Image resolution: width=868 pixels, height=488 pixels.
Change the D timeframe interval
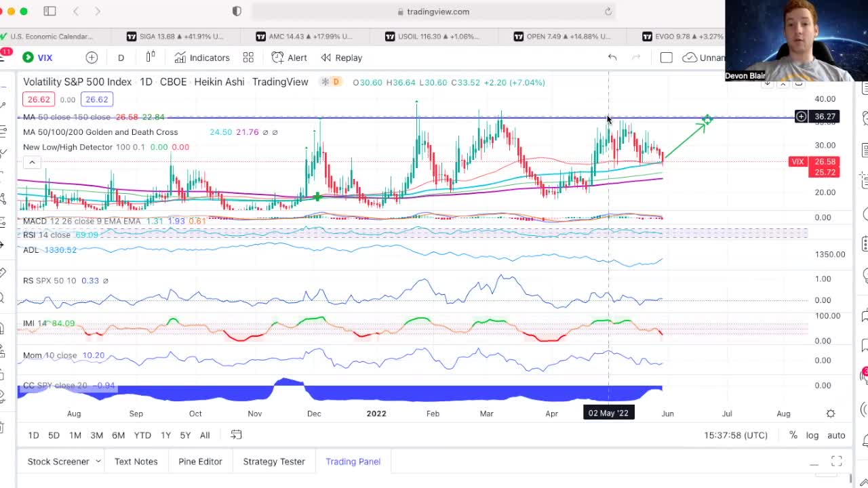click(121, 58)
